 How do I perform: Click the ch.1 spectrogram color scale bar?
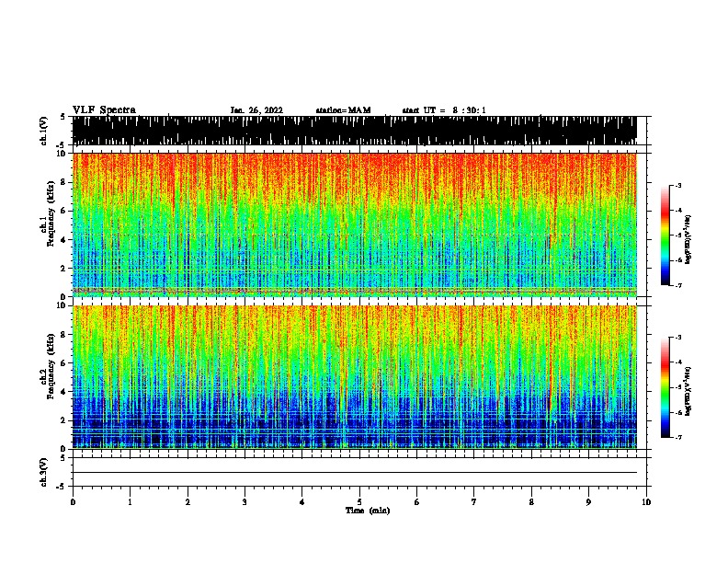[665, 236]
